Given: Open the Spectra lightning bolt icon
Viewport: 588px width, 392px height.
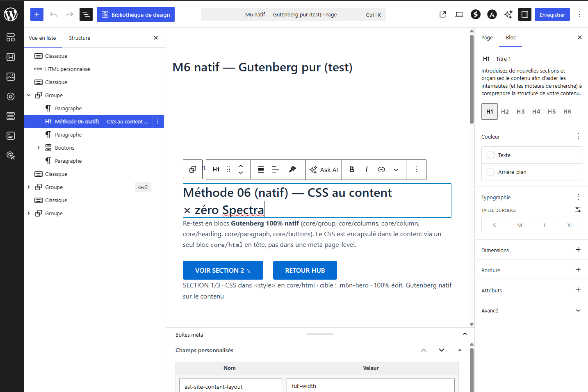Looking at the screenshot, I should 476,14.
